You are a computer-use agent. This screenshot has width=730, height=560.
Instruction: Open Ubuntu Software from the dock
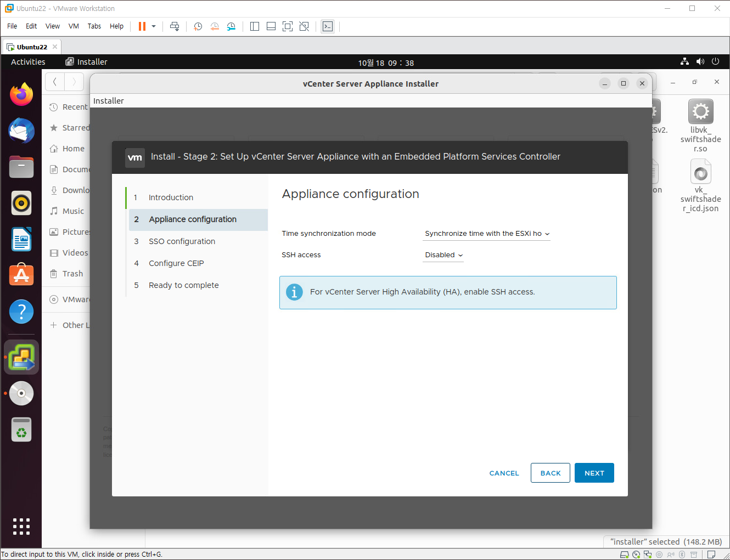tap(21, 275)
